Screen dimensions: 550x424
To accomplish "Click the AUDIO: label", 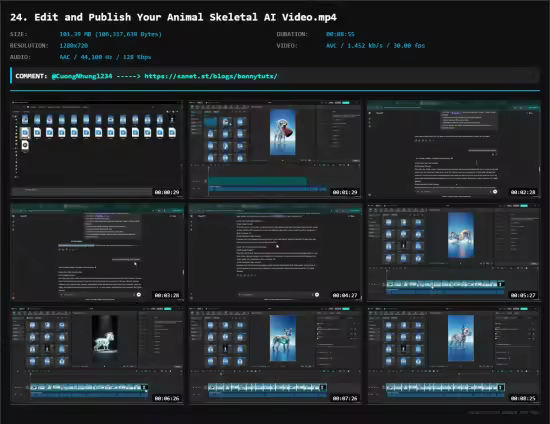I will click(20, 57).
